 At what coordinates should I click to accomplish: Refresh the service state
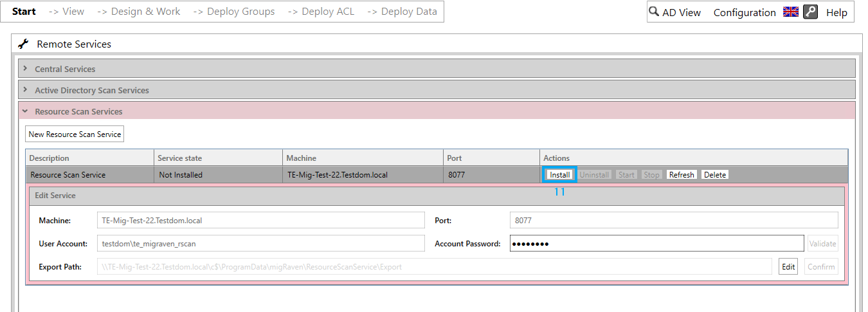pyautogui.click(x=682, y=175)
